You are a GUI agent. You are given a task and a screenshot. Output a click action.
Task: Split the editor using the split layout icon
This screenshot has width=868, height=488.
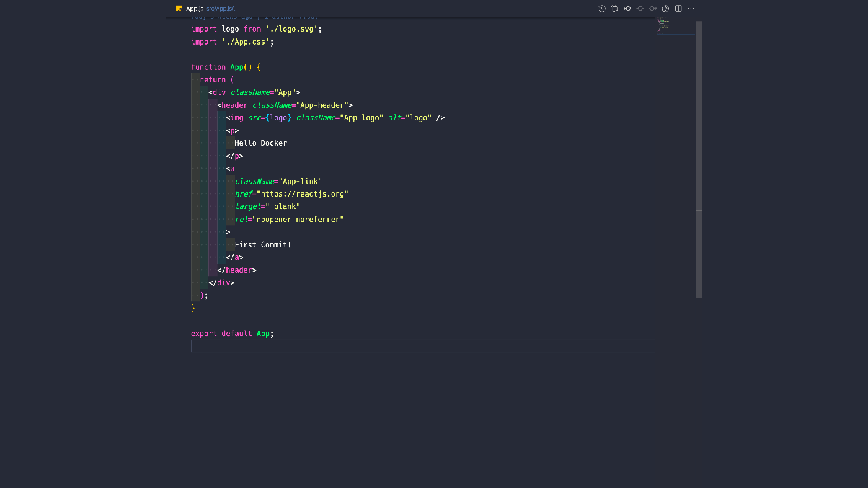[x=678, y=9]
